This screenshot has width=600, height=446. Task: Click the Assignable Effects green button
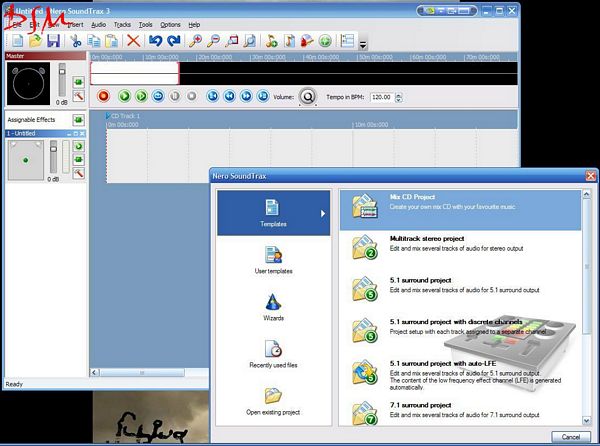coord(78,120)
